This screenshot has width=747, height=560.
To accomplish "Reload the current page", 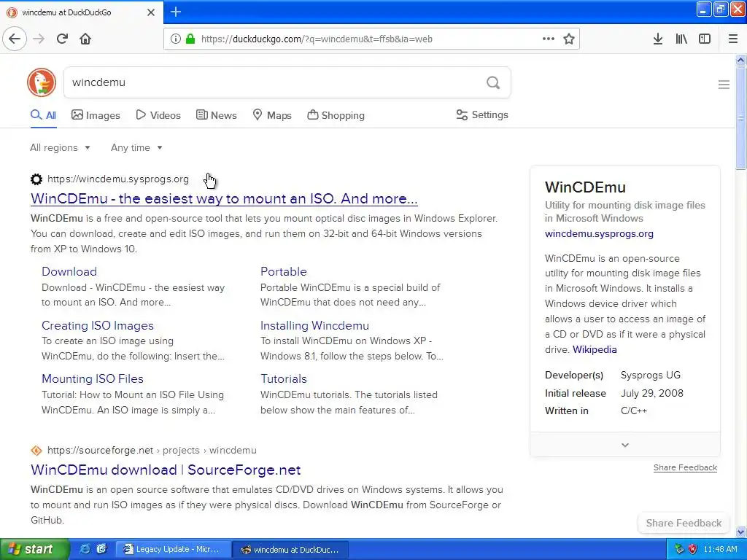I will click(62, 39).
